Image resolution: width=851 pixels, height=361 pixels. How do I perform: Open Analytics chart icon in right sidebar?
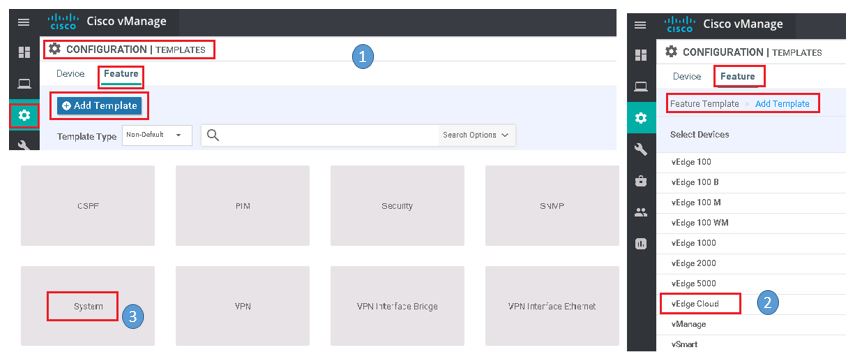(641, 244)
